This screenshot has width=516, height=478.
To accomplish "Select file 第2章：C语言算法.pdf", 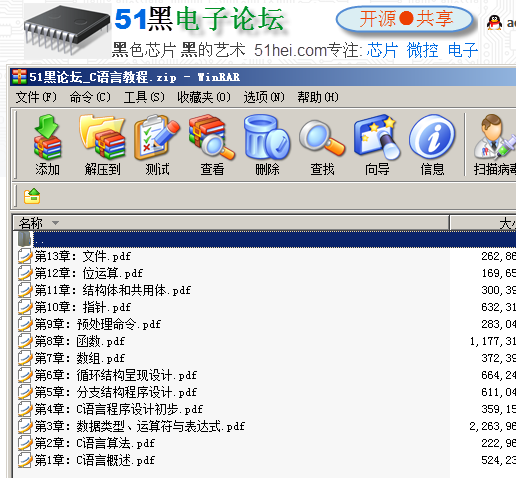I will pyautogui.click(x=95, y=443).
